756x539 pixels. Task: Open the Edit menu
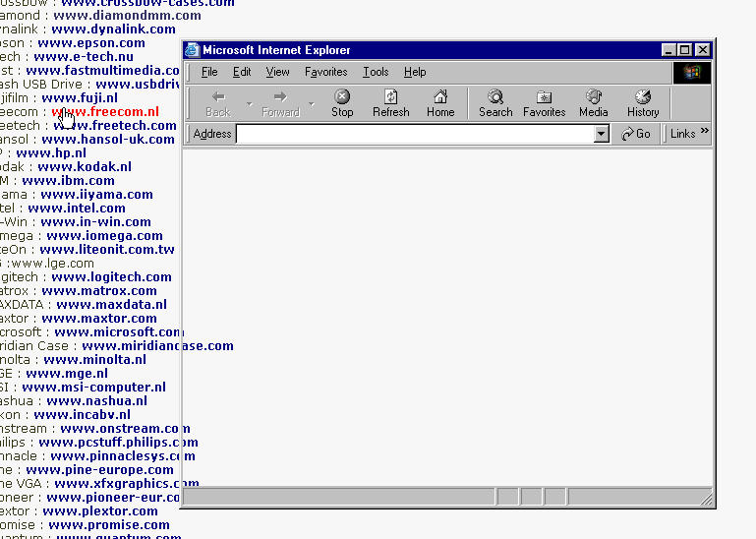coord(242,72)
